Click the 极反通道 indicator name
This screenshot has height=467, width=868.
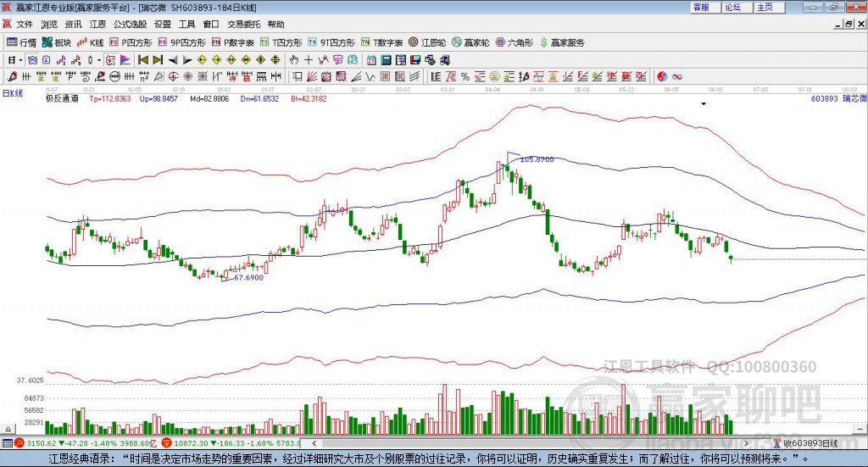point(62,98)
